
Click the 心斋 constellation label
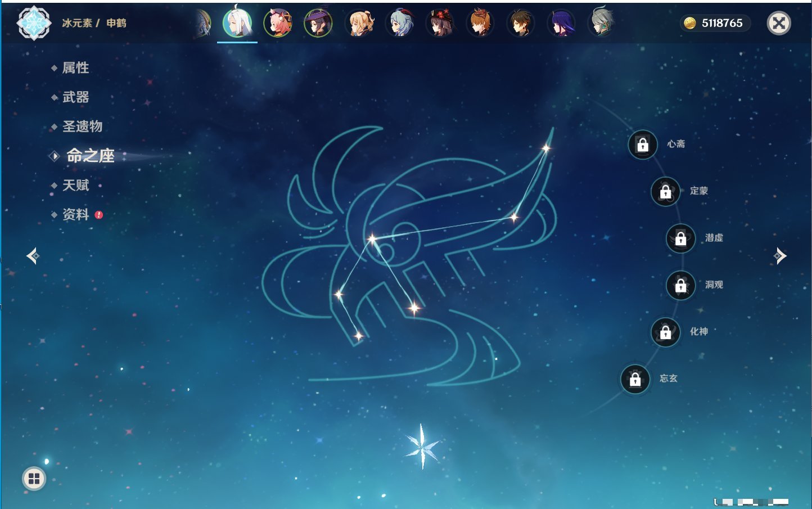tap(676, 144)
